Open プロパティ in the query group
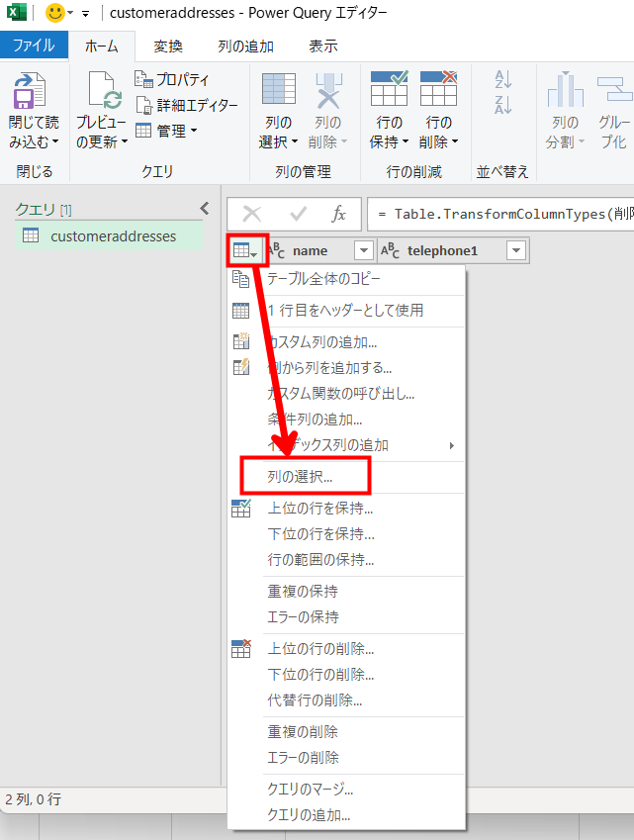Image resolution: width=634 pixels, height=840 pixels. click(x=171, y=79)
